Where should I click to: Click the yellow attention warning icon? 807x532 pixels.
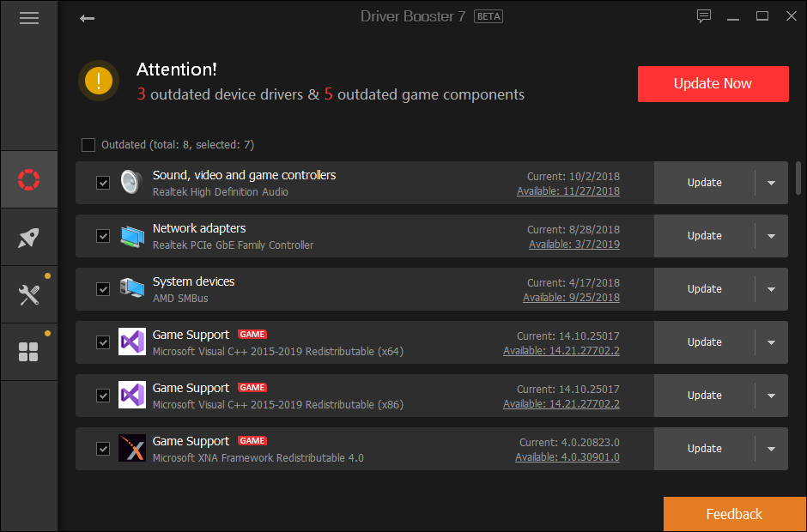click(x=99, y=81)
